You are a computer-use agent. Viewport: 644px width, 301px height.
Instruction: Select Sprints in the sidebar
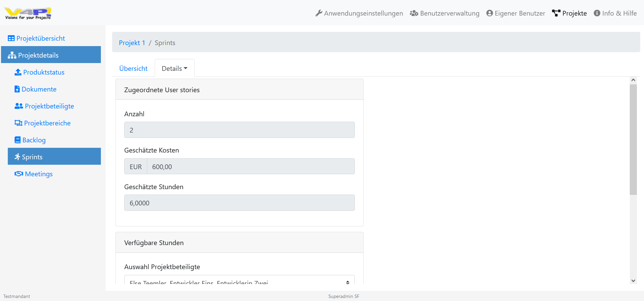54,156
